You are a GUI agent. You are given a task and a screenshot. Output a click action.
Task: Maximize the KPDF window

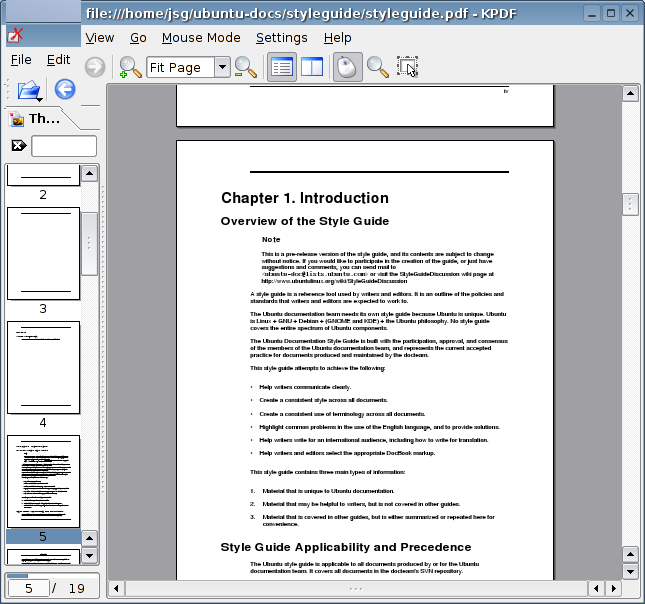click(x=611, y=14)
